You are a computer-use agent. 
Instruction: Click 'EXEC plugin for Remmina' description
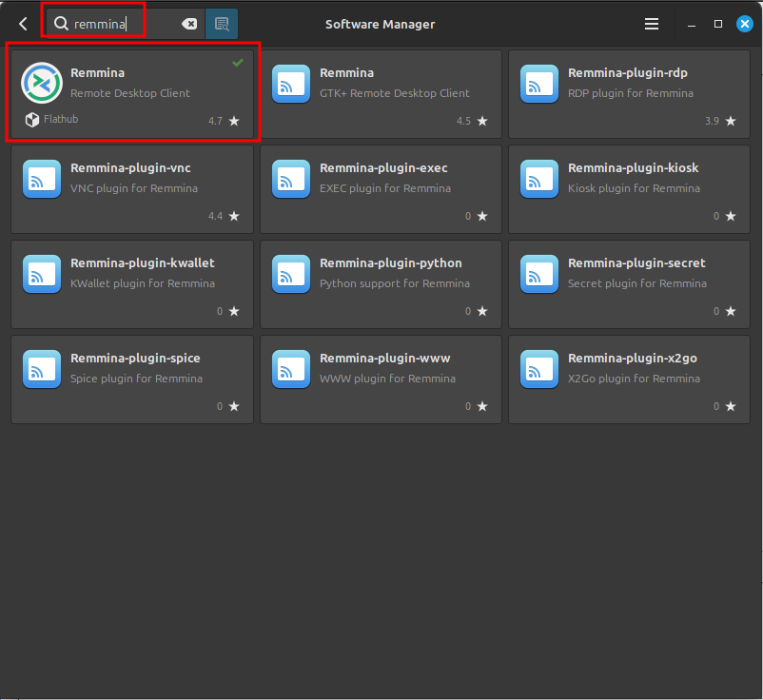385,188
